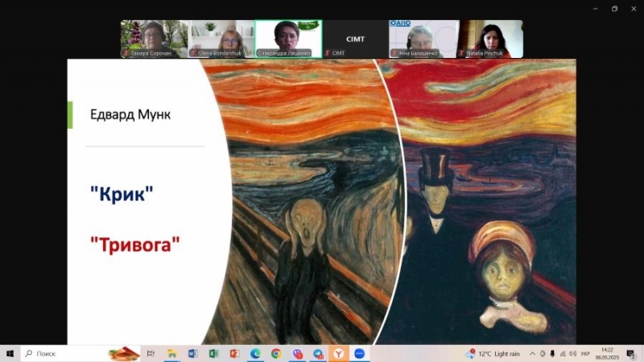The height and width of the screenshot is (362, 644).
Task: Open the УКР input language switcher
Action: point(585,354)
